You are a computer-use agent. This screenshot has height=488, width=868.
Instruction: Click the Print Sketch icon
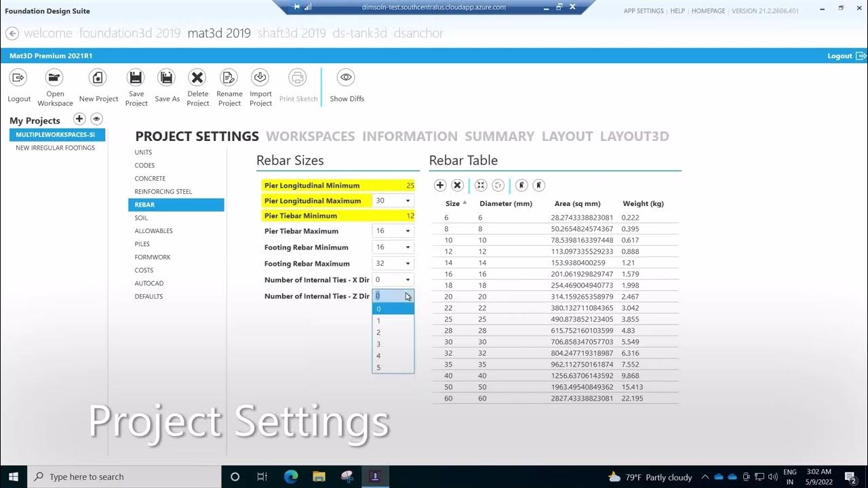click(x=298, y=77)
